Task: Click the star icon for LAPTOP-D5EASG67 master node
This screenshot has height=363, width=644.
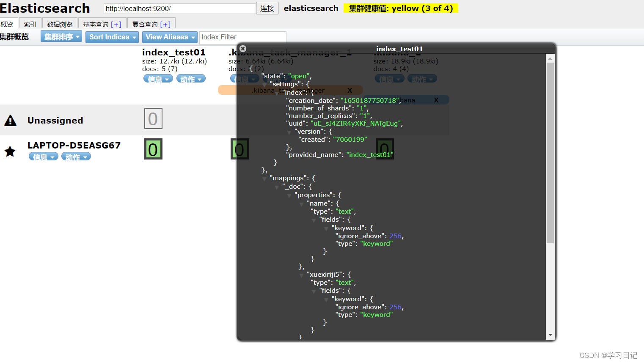Action: pos(10,151)
